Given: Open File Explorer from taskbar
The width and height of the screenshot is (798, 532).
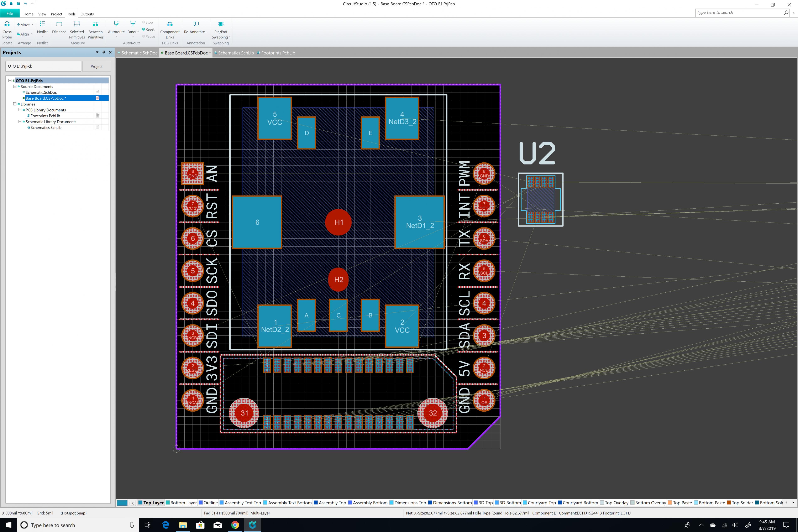Looking at the screenshot, I should [x=183, y=525].
